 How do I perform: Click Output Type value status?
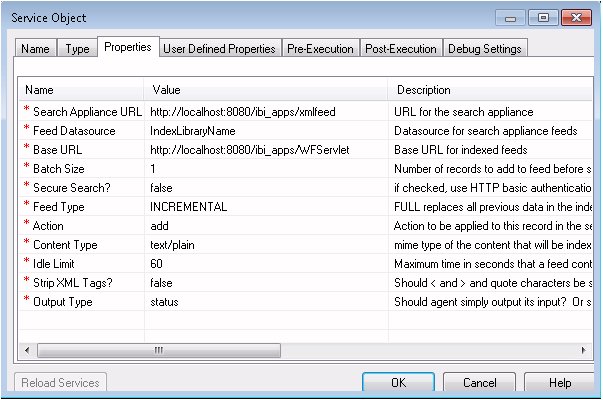pos(266,302)
